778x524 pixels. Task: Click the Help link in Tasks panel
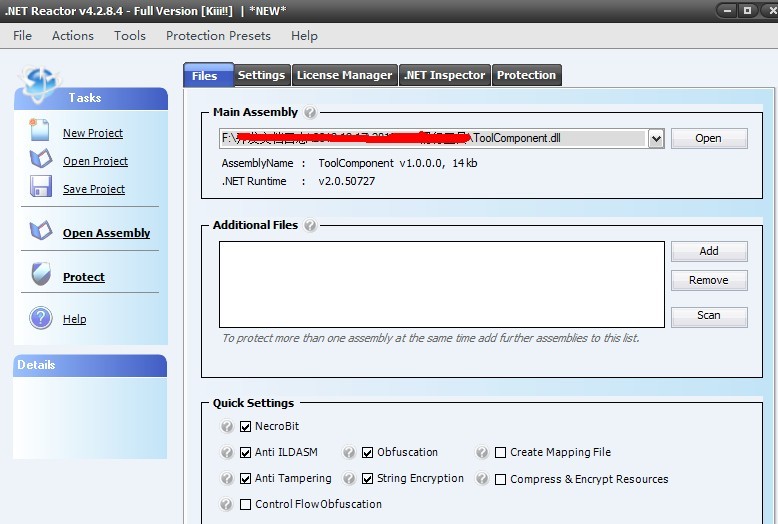[x=74, y=319]
